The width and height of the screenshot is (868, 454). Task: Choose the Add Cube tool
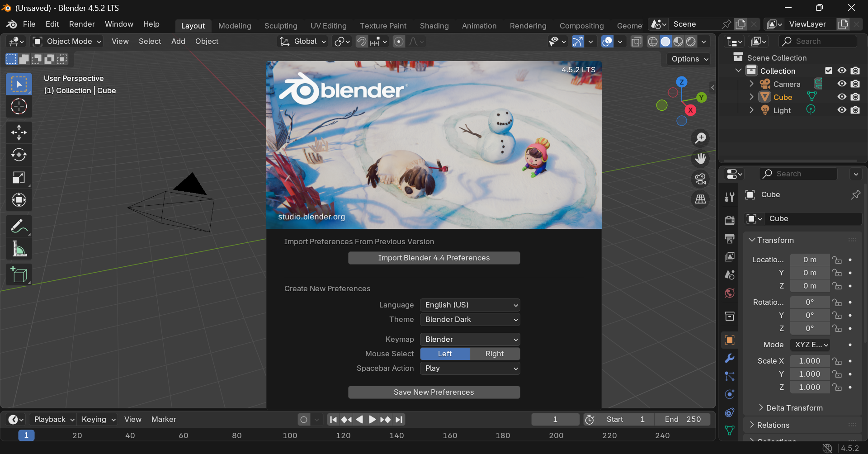(x=19, y=274)
